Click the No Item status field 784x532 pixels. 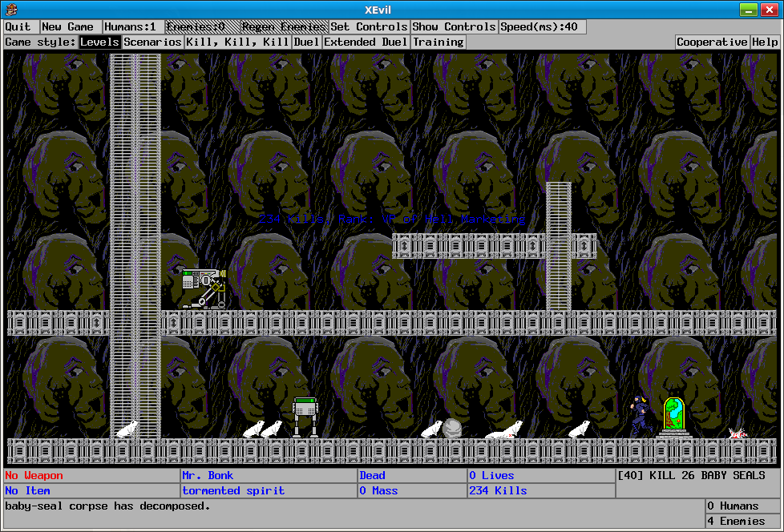pyautogui.click(x=91, y=490)
